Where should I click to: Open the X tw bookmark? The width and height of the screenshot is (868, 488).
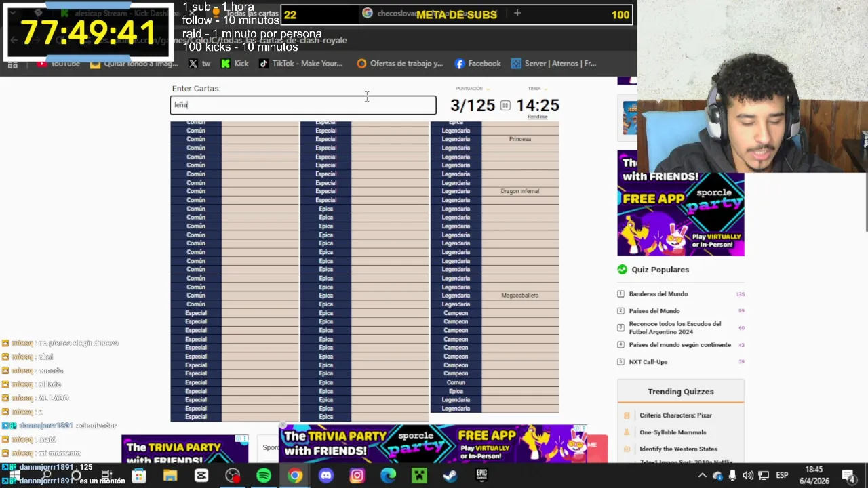(199, 64)
